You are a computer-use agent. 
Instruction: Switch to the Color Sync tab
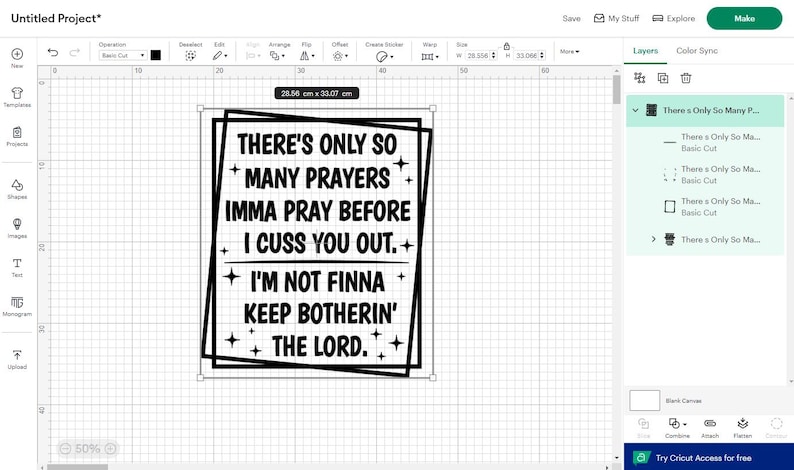coord(697,51)
